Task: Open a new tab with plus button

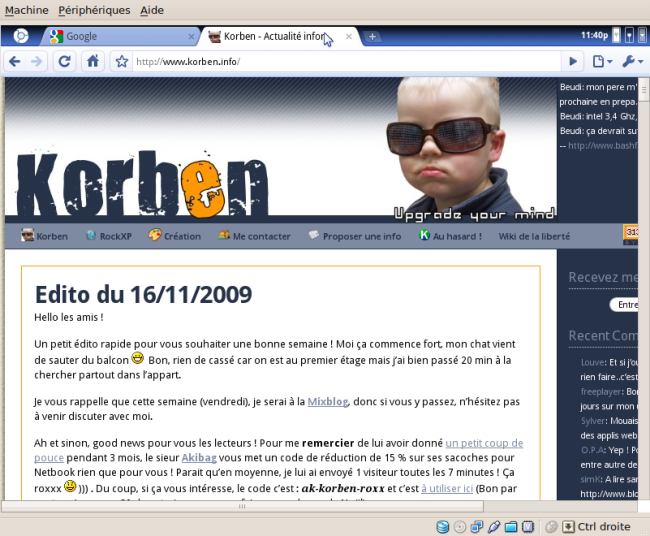Action: click(372, 36)
